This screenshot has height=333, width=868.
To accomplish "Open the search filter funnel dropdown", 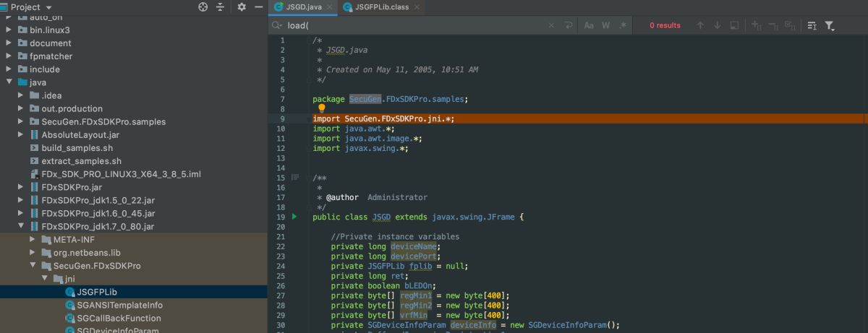I will (830, 25).
